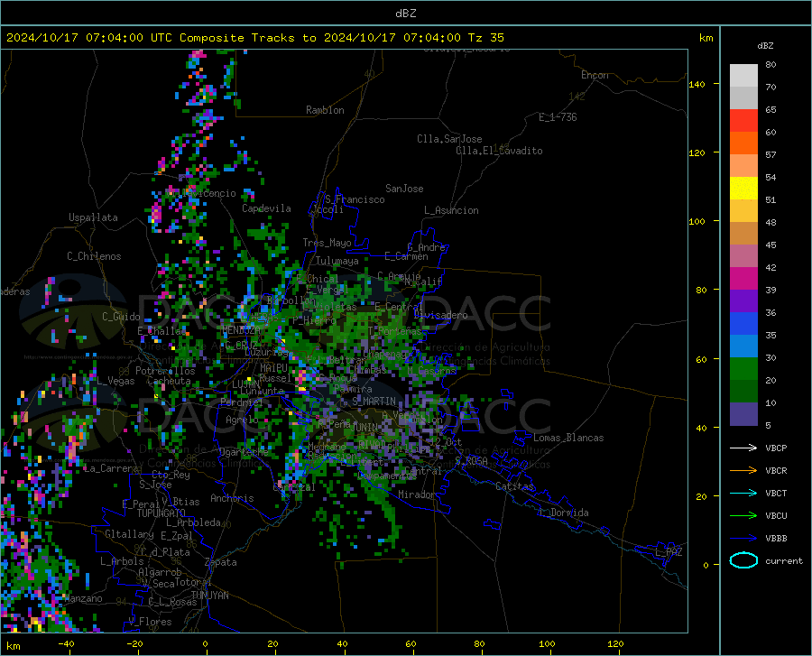This screenshot has height=656, width=812.
Task: Click the Potrerillos map label
Action: 165,371
